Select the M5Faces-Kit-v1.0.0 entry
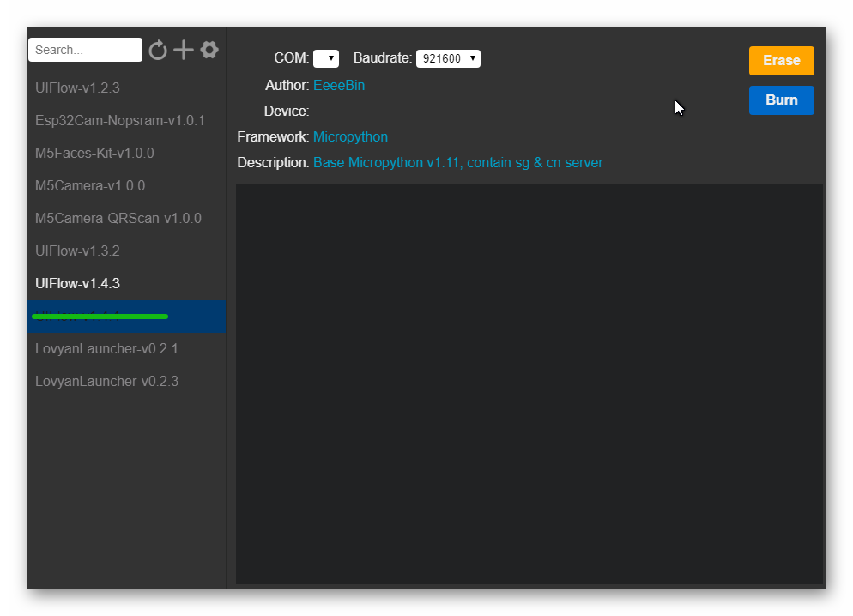 [94, 153]
